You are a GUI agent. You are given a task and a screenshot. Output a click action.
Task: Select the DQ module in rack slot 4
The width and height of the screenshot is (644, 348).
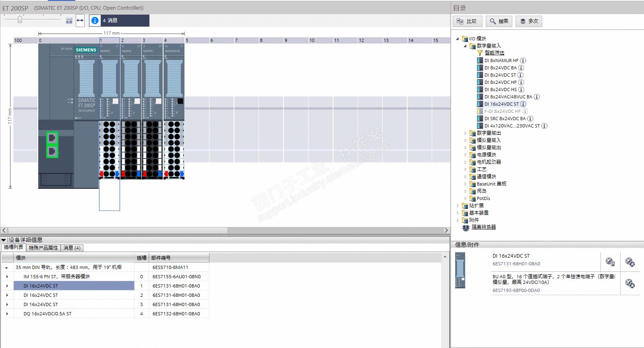click(174, 111)
